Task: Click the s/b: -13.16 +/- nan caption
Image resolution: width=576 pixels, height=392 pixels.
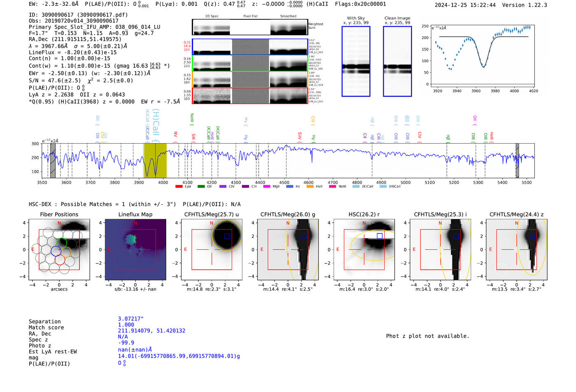Action: pos(135,289)
